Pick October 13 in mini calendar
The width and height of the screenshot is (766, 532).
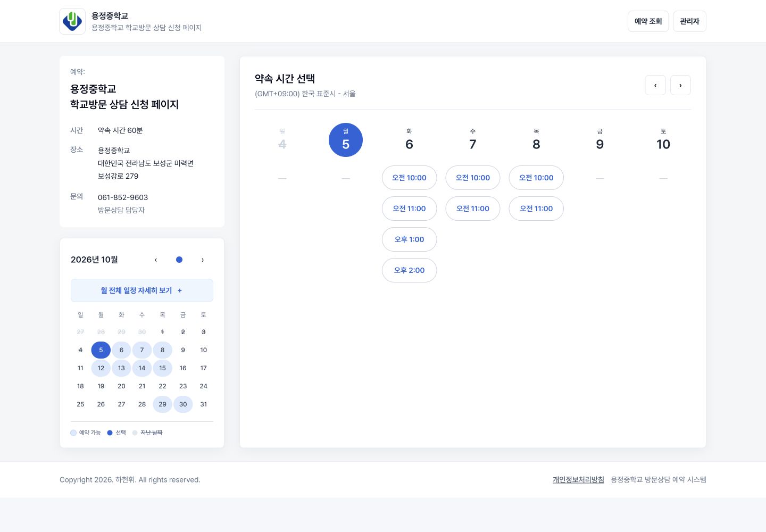pos(121,368)
